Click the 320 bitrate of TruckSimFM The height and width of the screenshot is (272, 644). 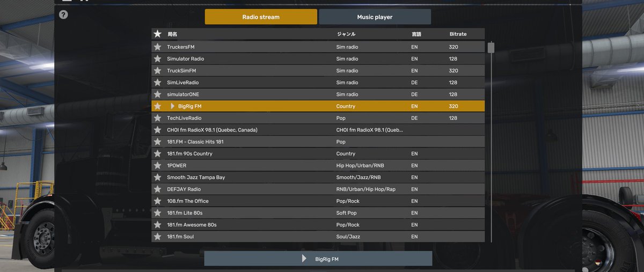pyautogui.click(x=453, y=70)
